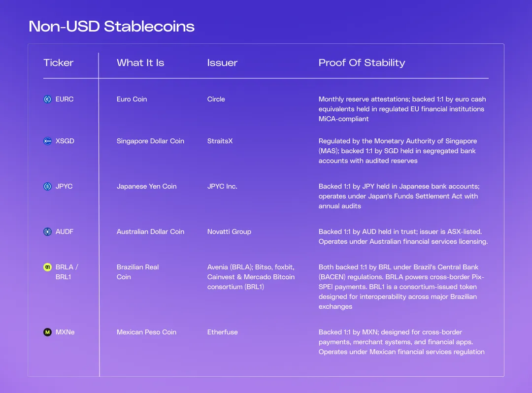Click the EURC euro coin icon
The height and width of the screenshot is (393, 532).
pos(47,99)
